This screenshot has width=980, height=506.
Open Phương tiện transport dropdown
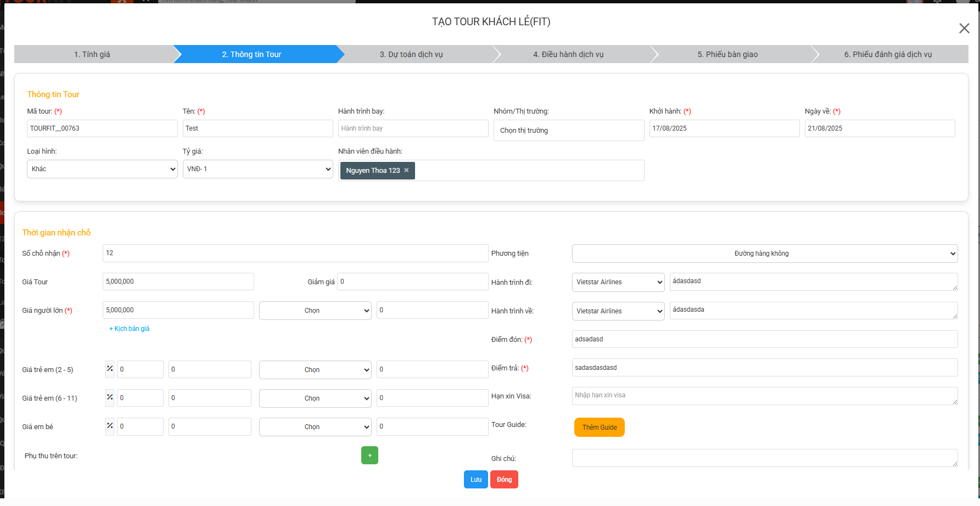[x=764, y=254]
